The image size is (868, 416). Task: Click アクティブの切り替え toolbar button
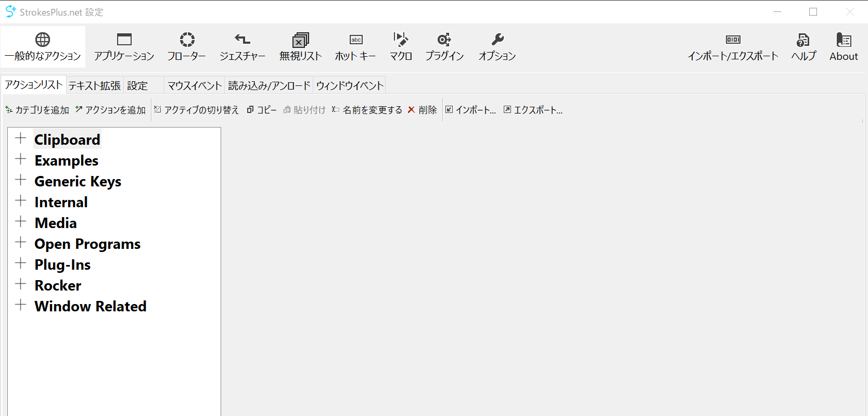coord(196,110)
